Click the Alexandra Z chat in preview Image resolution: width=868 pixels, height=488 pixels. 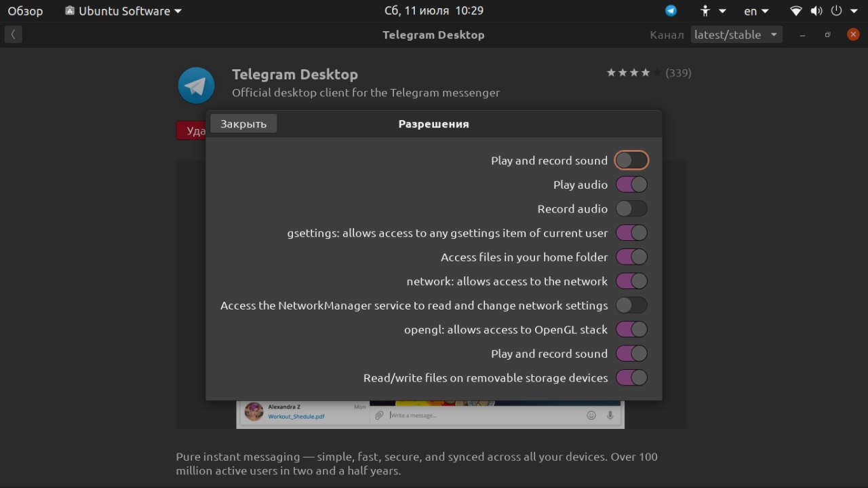pos(304,411)
